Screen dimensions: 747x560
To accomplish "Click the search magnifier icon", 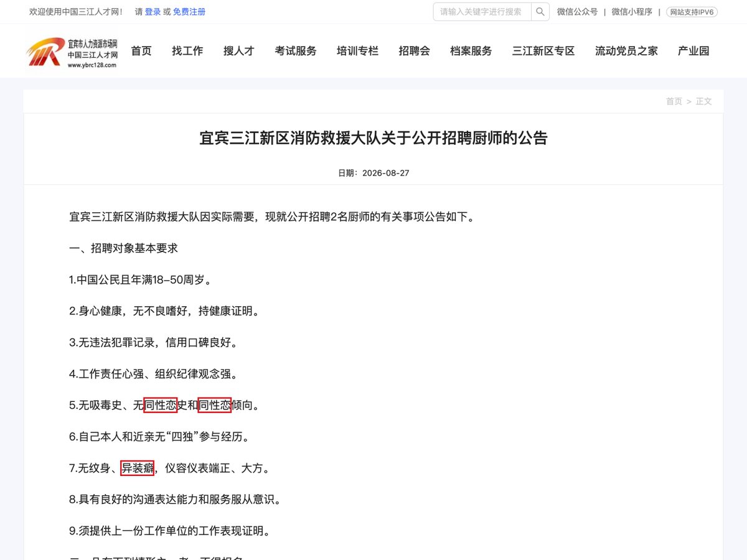I will click(540, 12).
